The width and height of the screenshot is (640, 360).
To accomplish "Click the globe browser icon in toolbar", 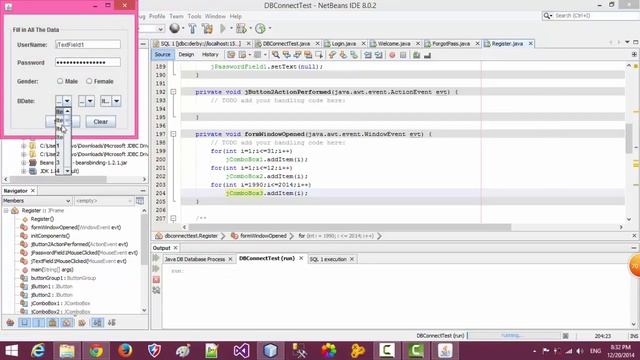I will 174,28.
